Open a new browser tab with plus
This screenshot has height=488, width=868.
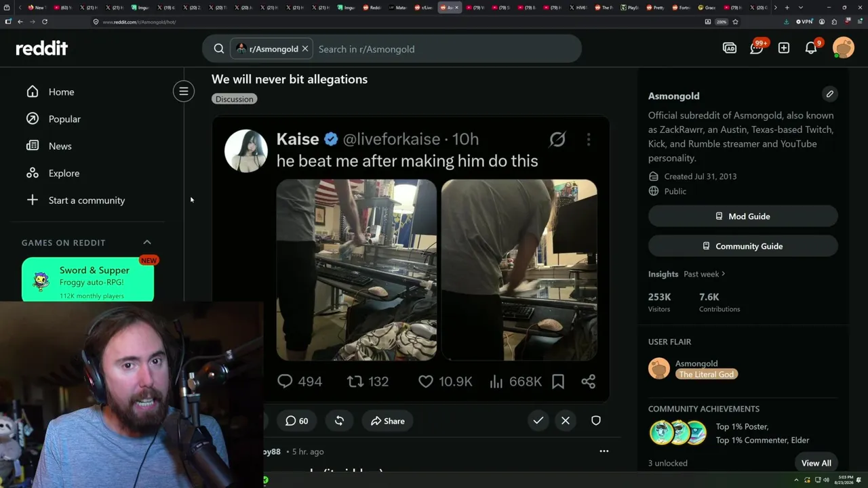coord(787,7)
